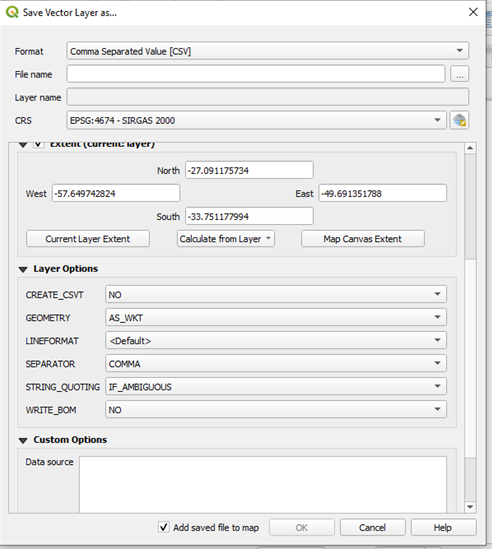Click the scrollbar up arrow
This screenshot has height=549, width=492.
coord(470,148)
